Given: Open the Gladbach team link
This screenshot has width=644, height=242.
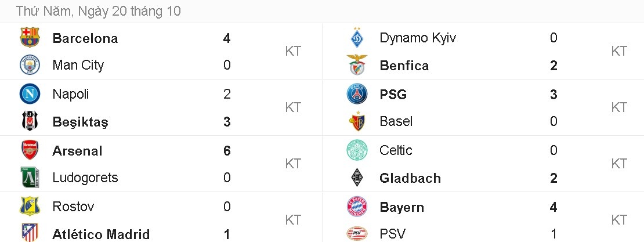Looking at the screenshot, I should [410, 178].
